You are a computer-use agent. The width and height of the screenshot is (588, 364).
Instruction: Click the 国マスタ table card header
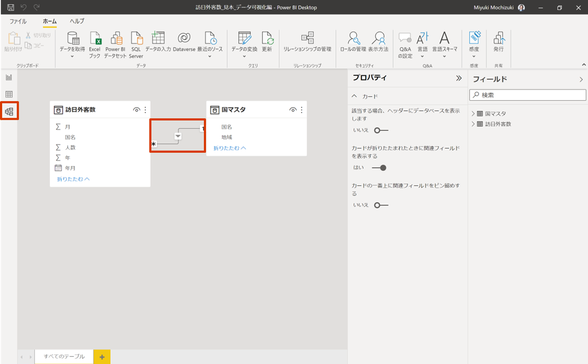point(257,110)
